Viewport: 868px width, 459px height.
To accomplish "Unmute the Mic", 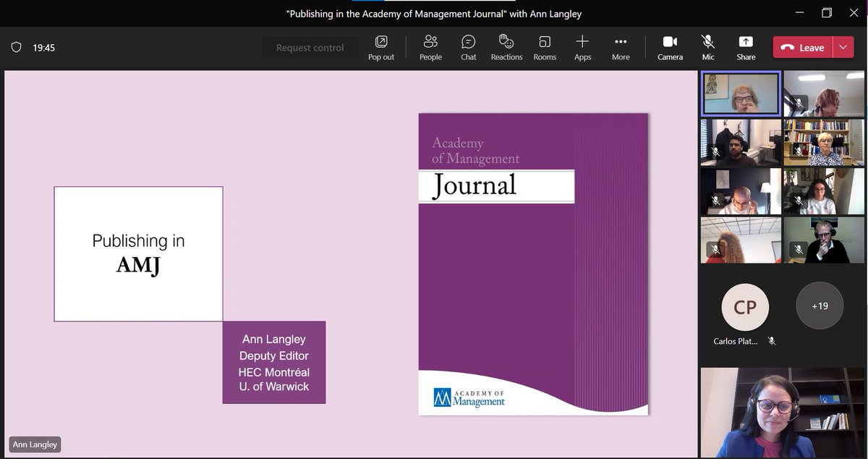I will tap(708, 48).
